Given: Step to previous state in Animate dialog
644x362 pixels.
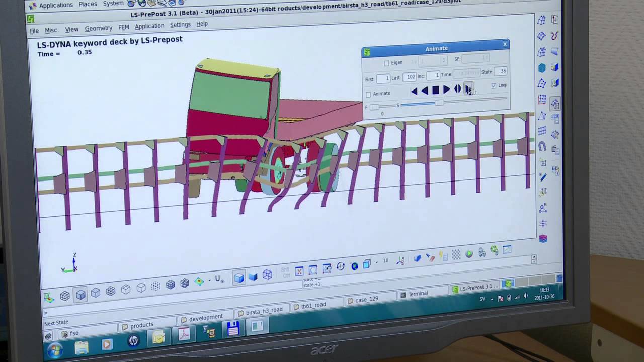Looking at the screenshot, I should [414, 91].
